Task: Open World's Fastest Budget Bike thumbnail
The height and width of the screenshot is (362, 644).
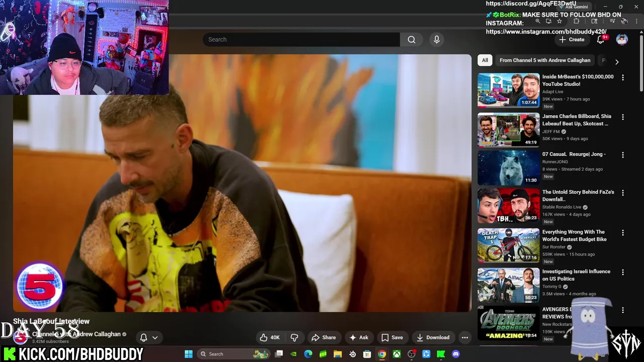Action: pyautogui.click(x=508, y=245)
